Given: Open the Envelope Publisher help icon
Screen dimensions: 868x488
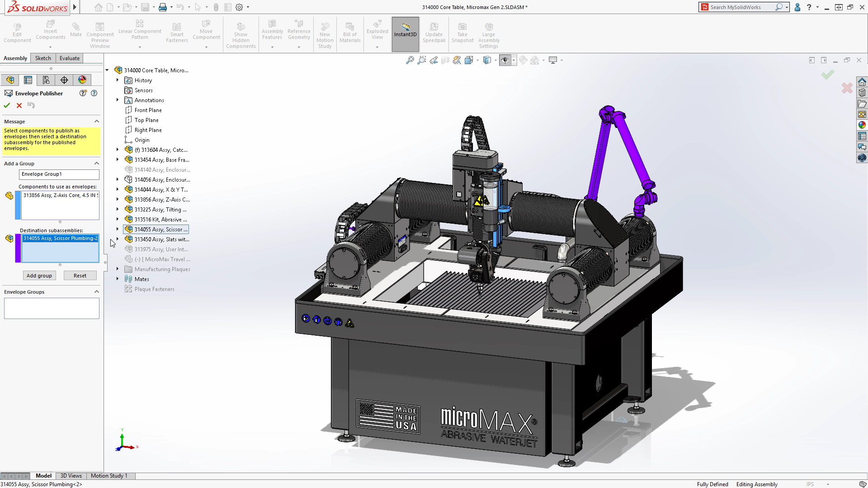Looking at the screenshot, I should click(94, 93).
